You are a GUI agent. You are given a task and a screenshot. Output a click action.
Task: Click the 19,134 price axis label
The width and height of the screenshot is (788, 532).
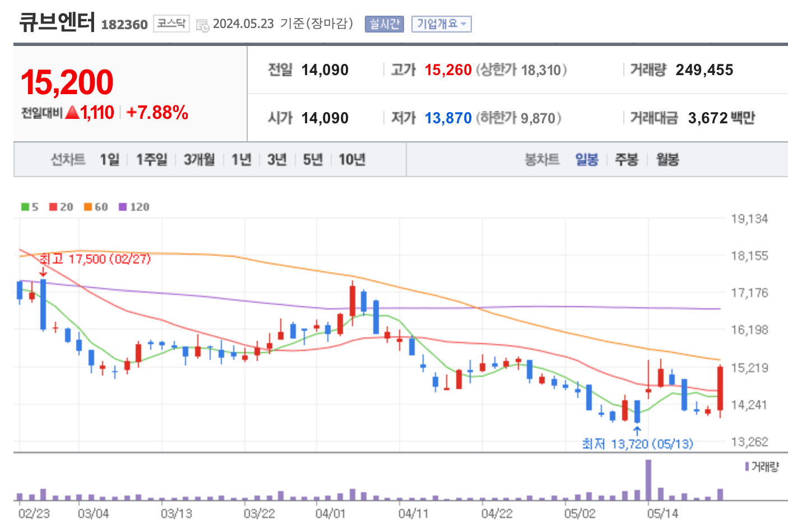[749, 219]
